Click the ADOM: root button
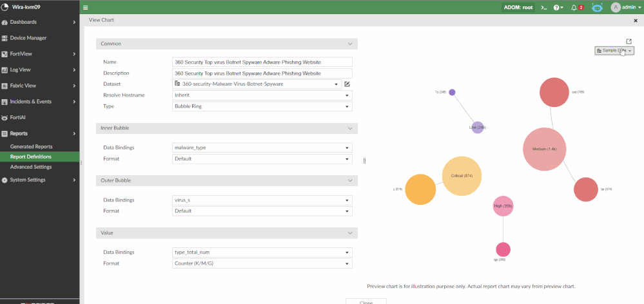Image resolution: width=644 pixels, height=304 pixels. click(x=518, y=8)
